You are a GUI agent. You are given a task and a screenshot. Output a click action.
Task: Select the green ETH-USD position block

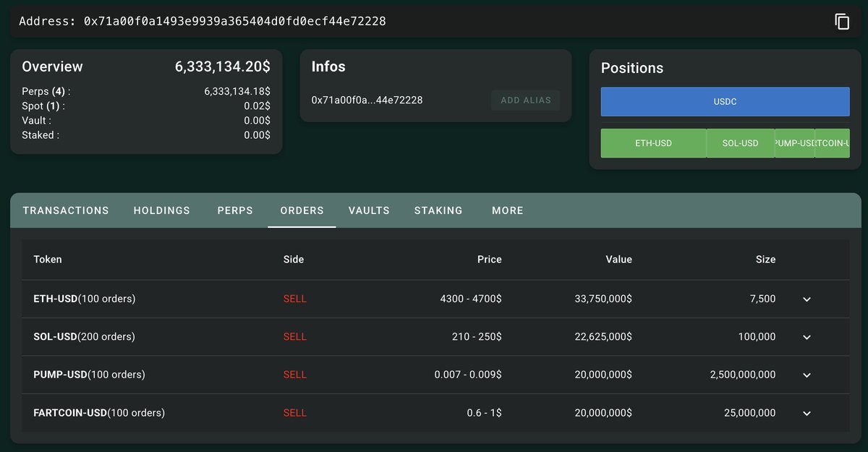[653, 143]
